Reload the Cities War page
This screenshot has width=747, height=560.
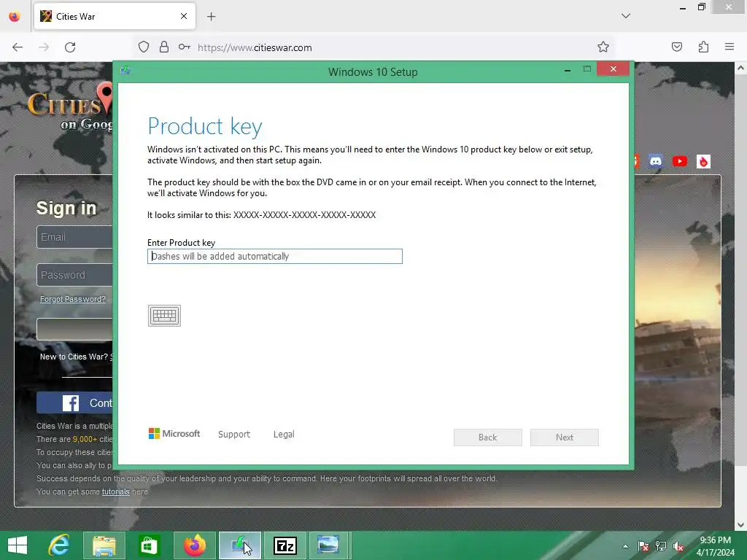(x=70, y=47)
